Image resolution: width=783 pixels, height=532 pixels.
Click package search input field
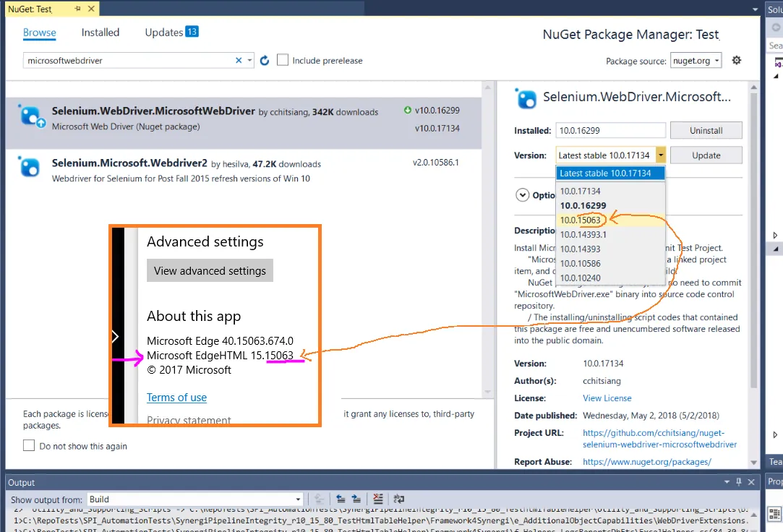tap(130, 61)
